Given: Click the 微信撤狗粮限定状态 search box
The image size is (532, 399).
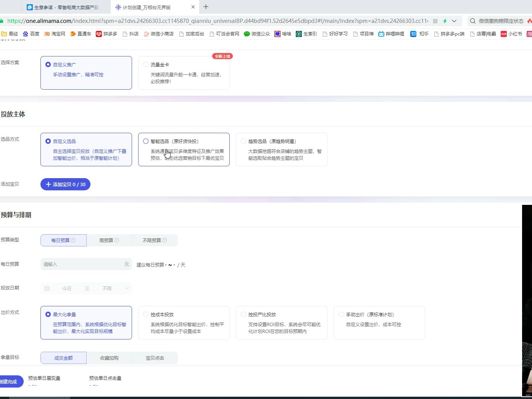Looking at the screenshot, I should 501,21.
